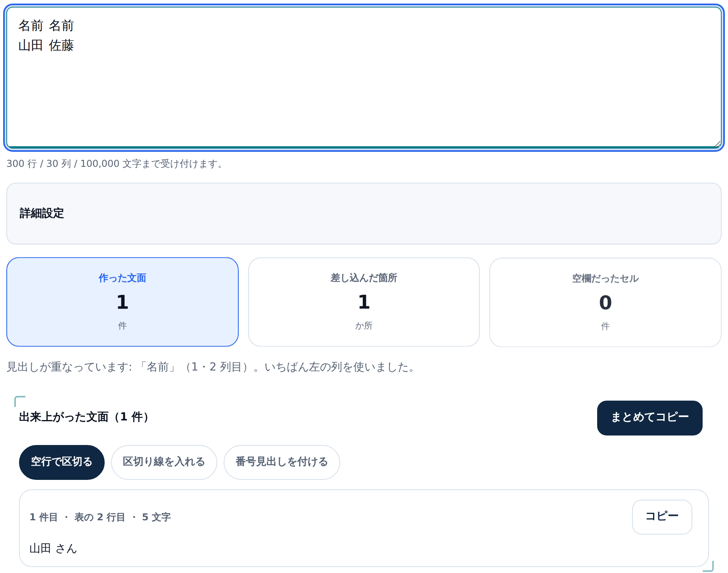Click the 見出しが重なっています warning message

(211, 367)
